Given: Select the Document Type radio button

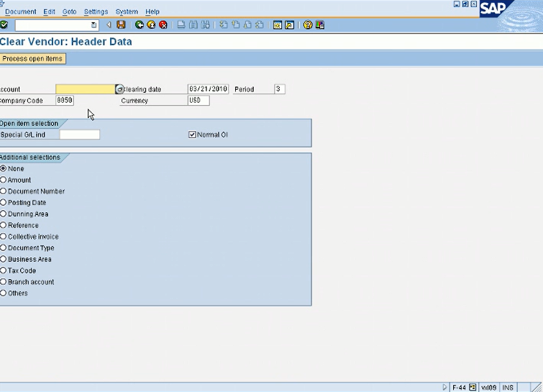Looking at the screenshot, I should coord(3,247).
